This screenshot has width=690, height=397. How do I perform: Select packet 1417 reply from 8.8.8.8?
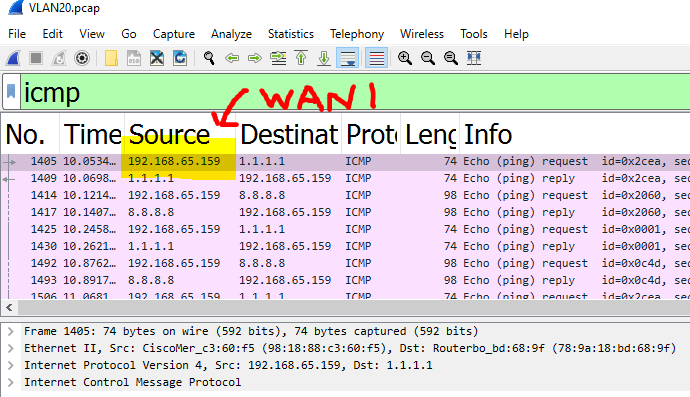[x=345, y=212]
